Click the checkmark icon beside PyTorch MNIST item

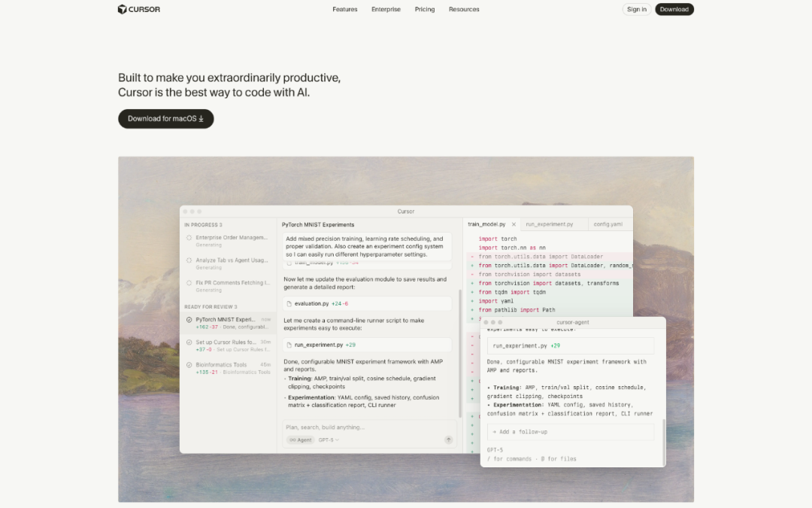[x=189, y=320]
